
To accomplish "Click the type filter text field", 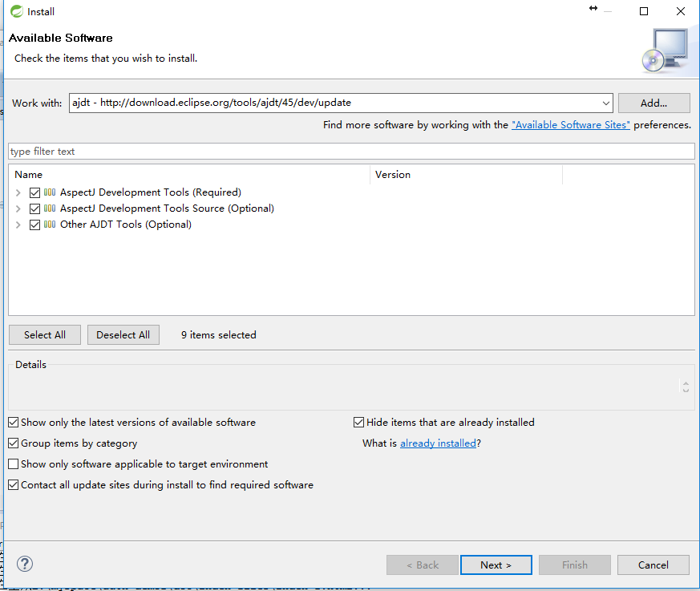I will 351,152.
